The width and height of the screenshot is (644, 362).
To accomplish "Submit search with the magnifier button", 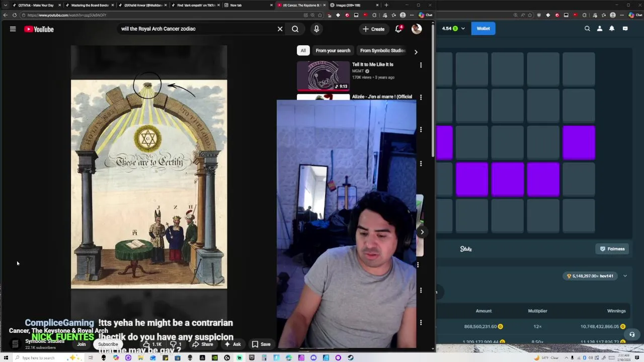I will (x=295, y=29).
